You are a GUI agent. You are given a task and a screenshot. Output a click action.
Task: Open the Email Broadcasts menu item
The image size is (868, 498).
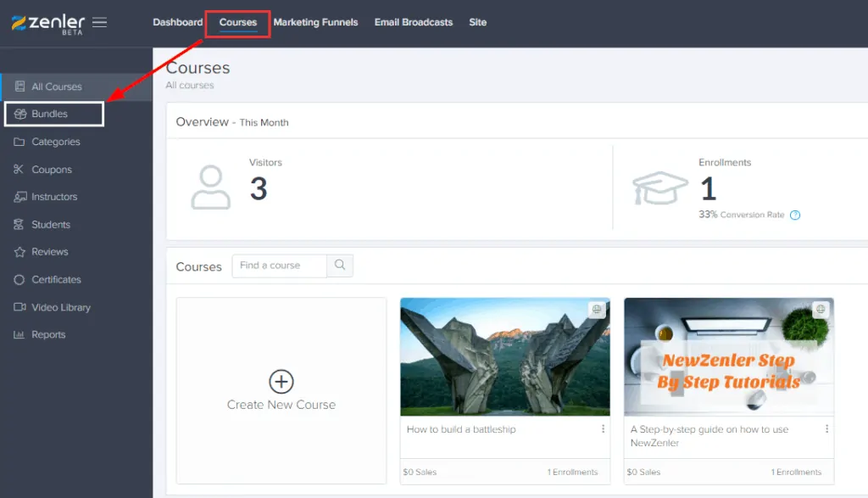click(413, 23)
